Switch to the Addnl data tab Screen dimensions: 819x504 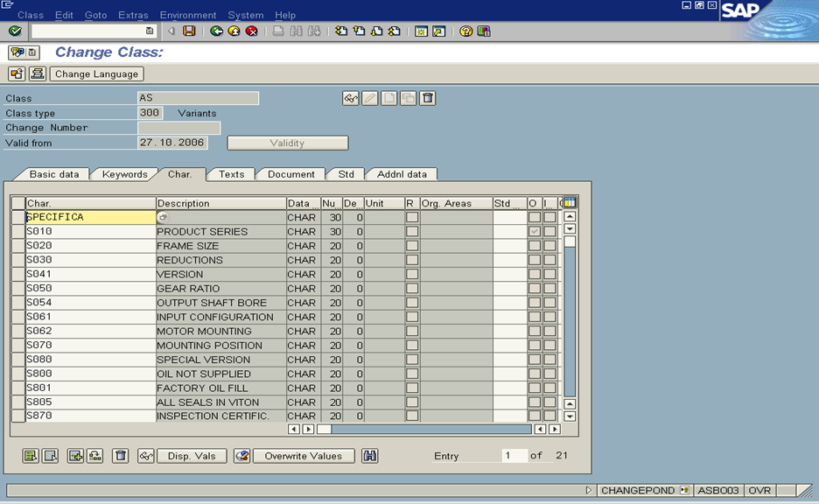click(x=402, y=174)
